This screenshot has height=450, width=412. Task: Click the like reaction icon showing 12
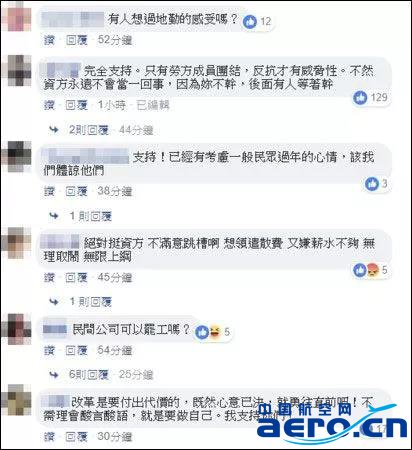pos(250,22)
